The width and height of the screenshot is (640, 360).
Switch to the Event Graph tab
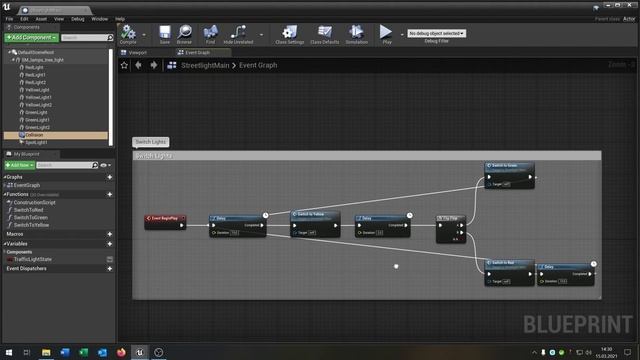(x=198, y=53)
